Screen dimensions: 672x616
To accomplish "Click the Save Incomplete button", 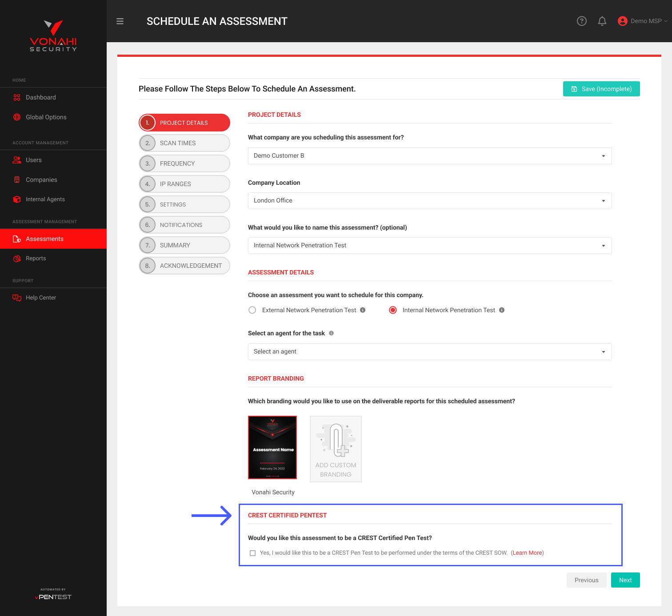I will 601,89.
